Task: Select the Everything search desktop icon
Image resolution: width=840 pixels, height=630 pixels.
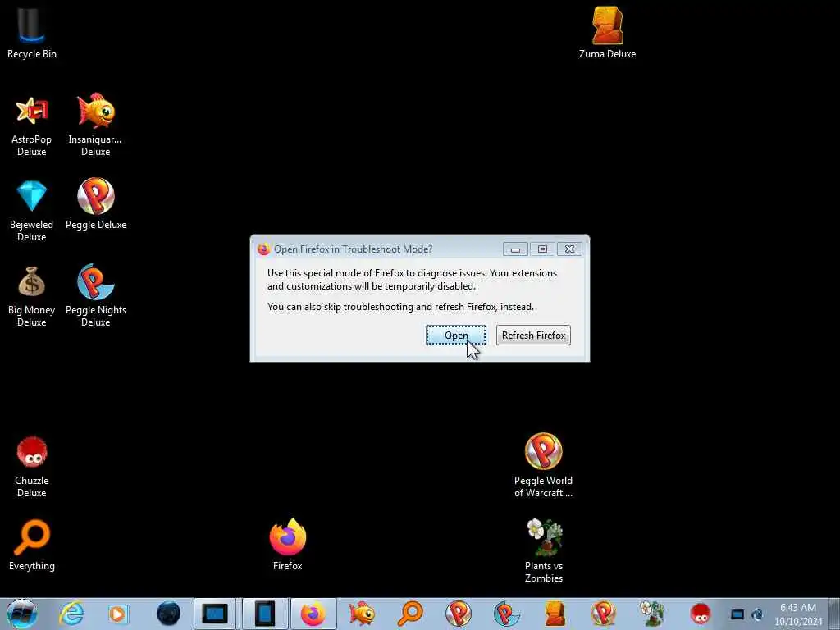Action: coord(32,546)
